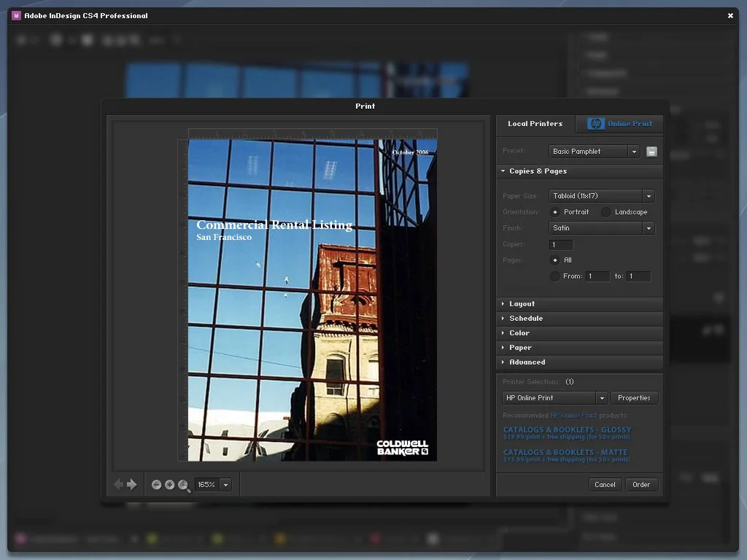
Task: Click the save preset disk icon
Action: pyautogui.click(x=651, y=152)
